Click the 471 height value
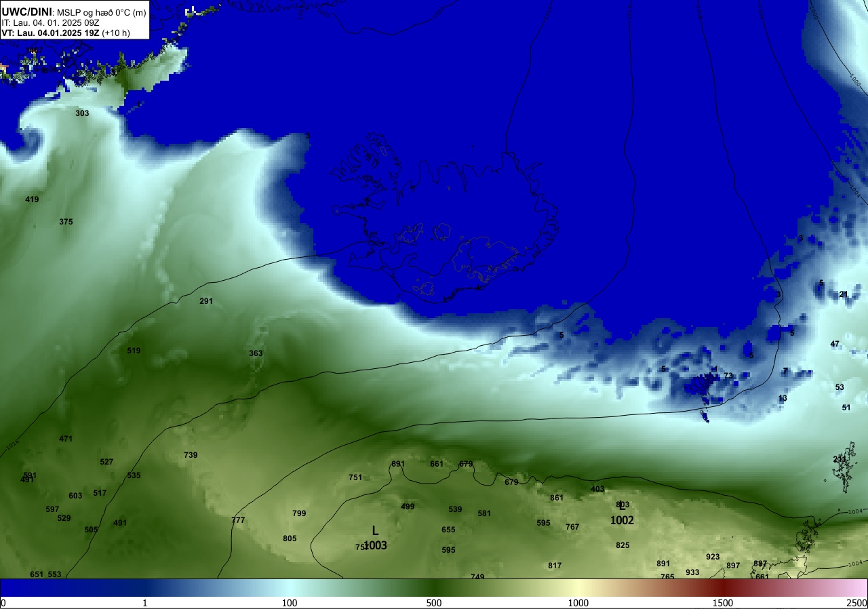 pos(66,439)
